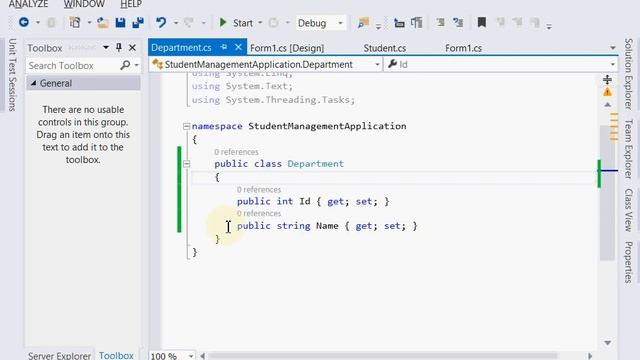Click the New Project toolbar icon
The height and width of the screenshot is (360, 640).
[x=75, y=22]
